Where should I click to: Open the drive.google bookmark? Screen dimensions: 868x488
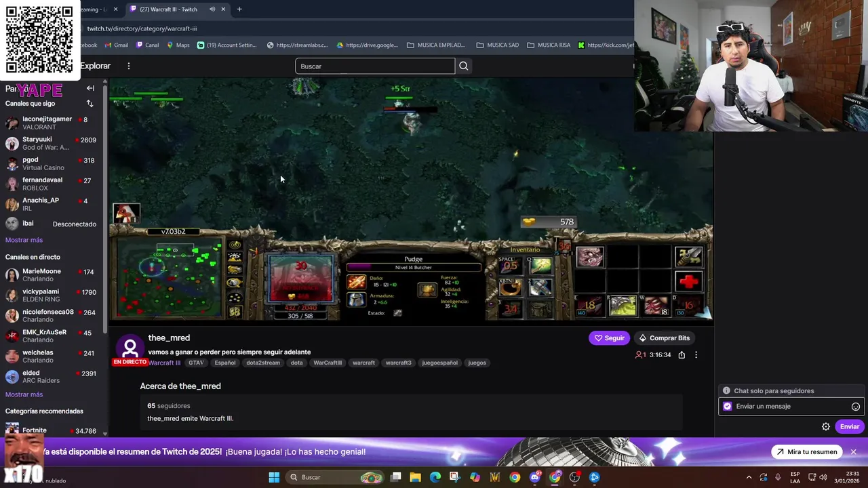point(367,45)
